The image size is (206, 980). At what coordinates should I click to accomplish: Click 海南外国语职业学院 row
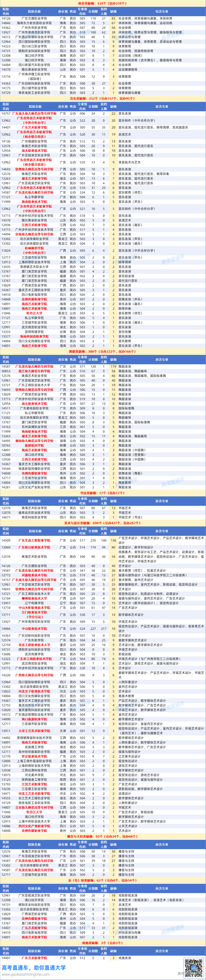tap(103, 336)
